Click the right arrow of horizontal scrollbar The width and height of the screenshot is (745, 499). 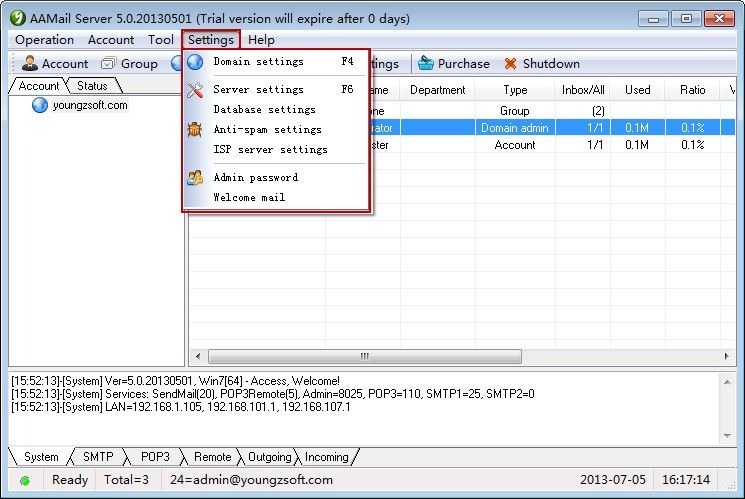[x=726, y=356]
